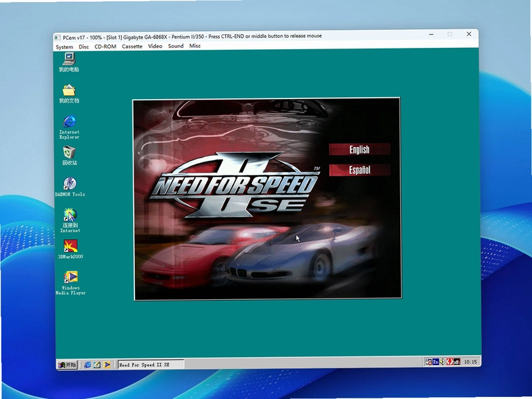Launch the Internet Explorer desktop shortcut
The height and width of the screenshot is (399, 532).
(69, 127)
